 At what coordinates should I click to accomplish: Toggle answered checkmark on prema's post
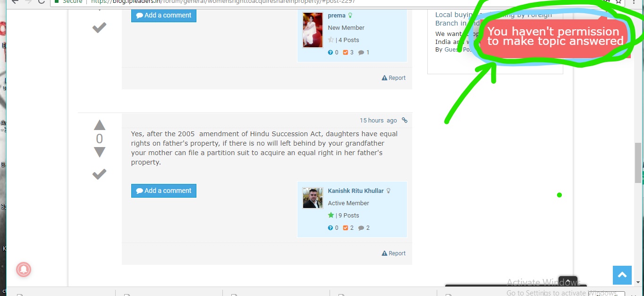pos(99,28)
